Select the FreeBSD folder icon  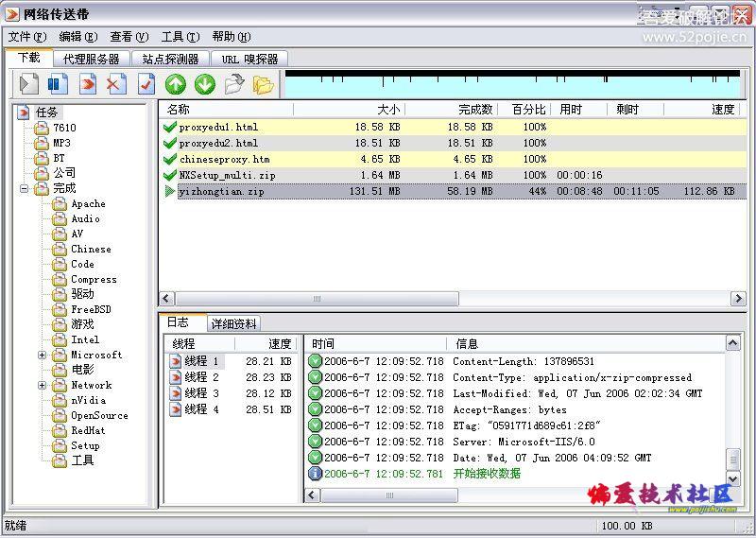pyautogui.click(x=60, y=310)
